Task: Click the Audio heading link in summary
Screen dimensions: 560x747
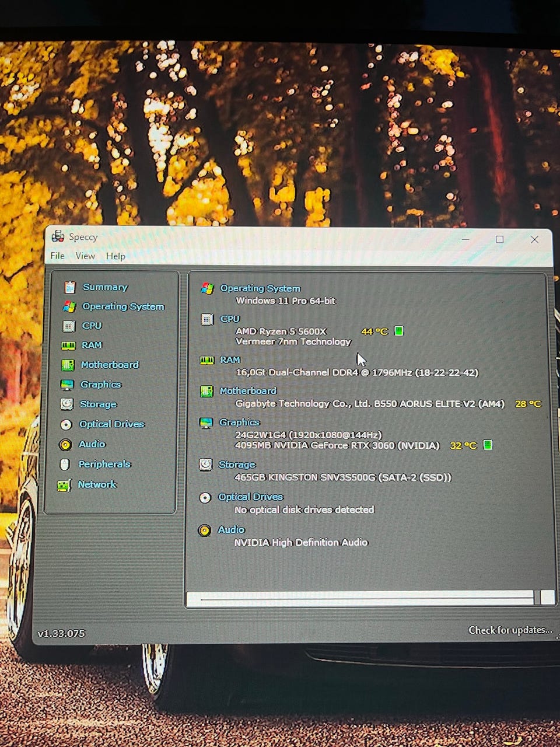Action: (231, 529)
